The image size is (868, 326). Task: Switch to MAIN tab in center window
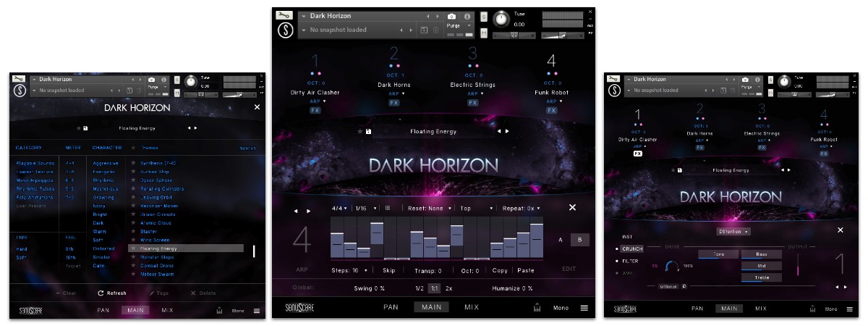(432, 307)
